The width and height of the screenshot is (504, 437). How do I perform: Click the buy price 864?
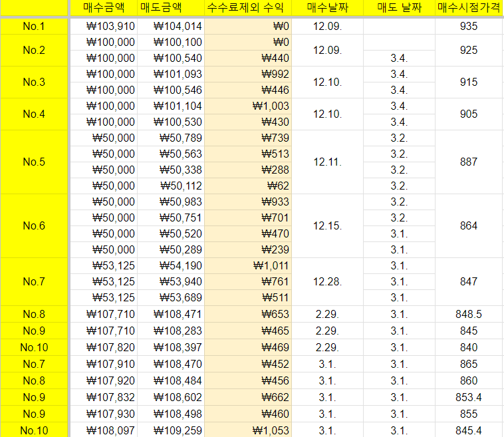point(469,225)
